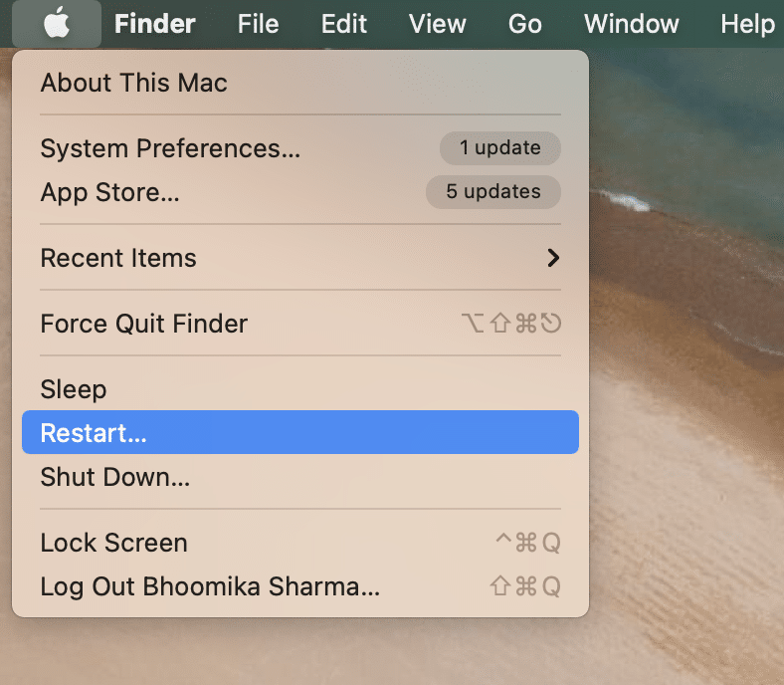Screen dimensions: 784x685
Task: Open System Preferences from Apple menu
Action: (170, 148)
